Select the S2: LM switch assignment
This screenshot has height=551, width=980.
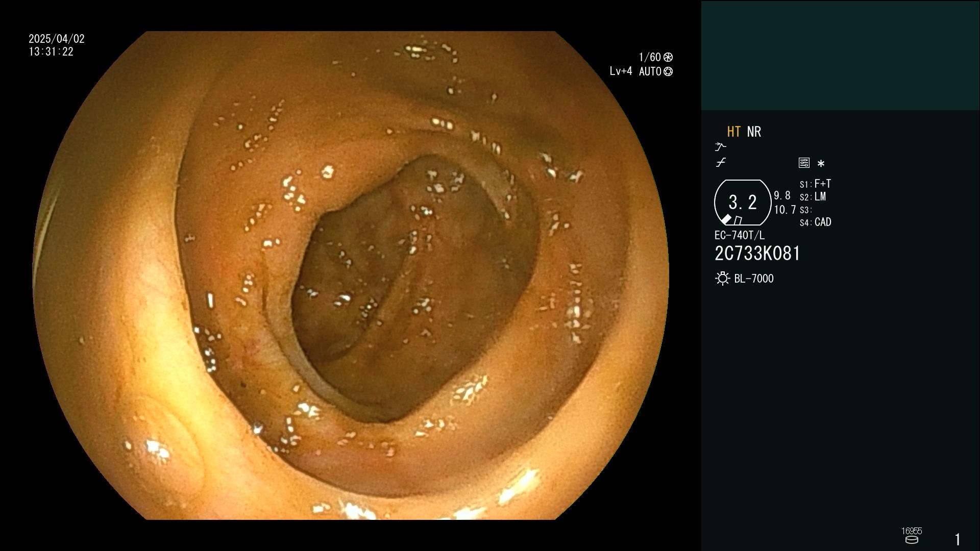coord(813,197)
